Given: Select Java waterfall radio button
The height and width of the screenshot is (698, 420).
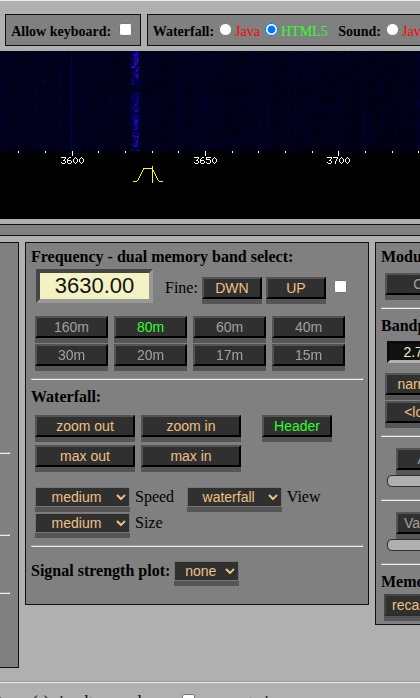Looking at the screenshot, I should (x=225, y=30).
